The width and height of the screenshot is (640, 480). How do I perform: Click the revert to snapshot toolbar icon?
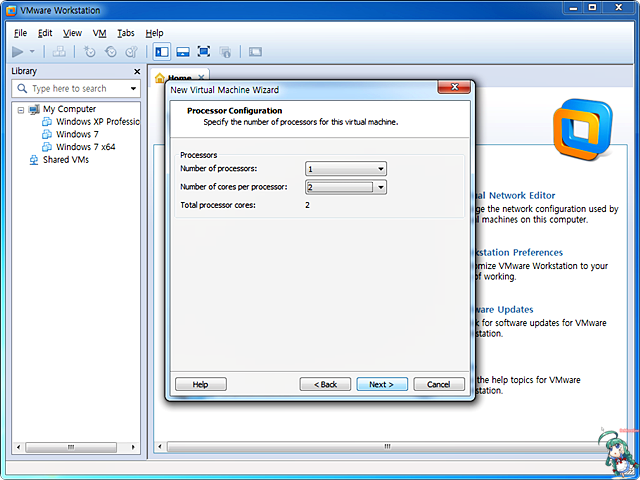click(111, 52)
